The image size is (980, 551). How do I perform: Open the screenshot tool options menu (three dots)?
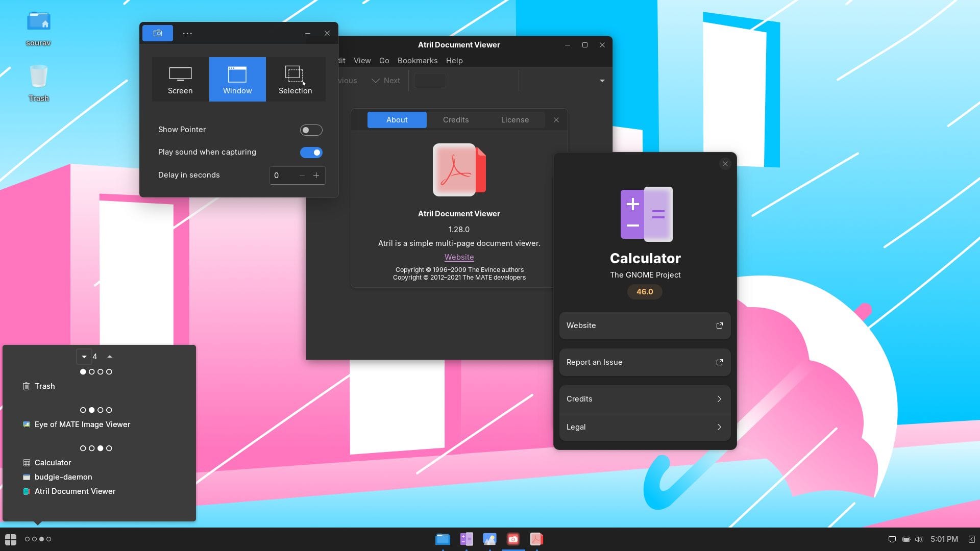(x=187, y=33)
